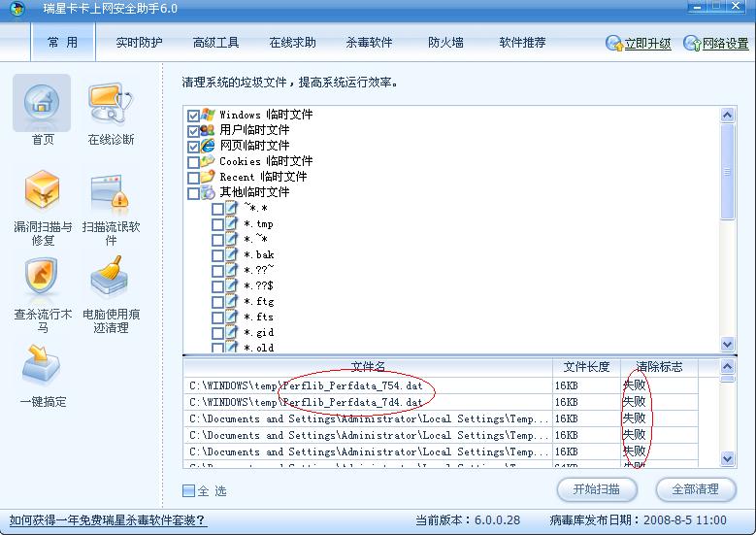Click file list scrollbar down arrow
Image resolution: width=756 pixels, height=535 pixels.
coord(727,344)
